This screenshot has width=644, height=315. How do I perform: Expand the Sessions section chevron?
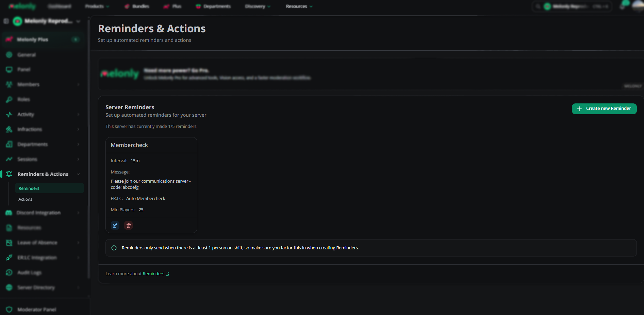[x=79, y=159]
